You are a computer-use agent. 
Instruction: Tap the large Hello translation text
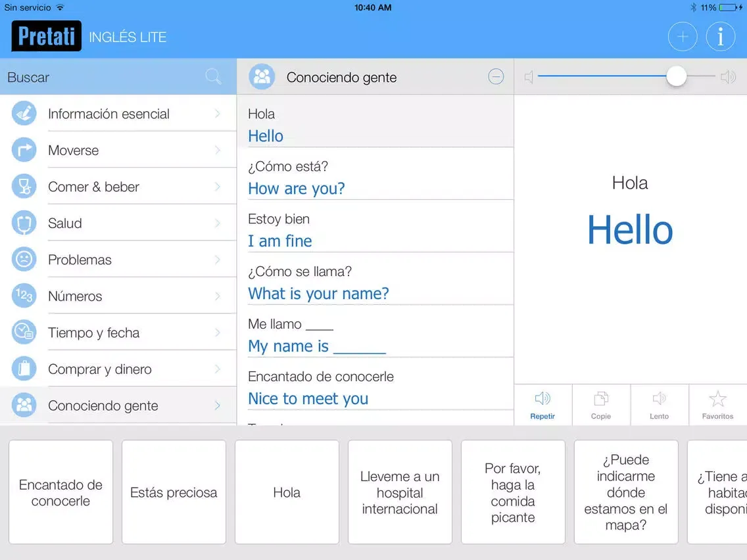[x=630, y=230]
